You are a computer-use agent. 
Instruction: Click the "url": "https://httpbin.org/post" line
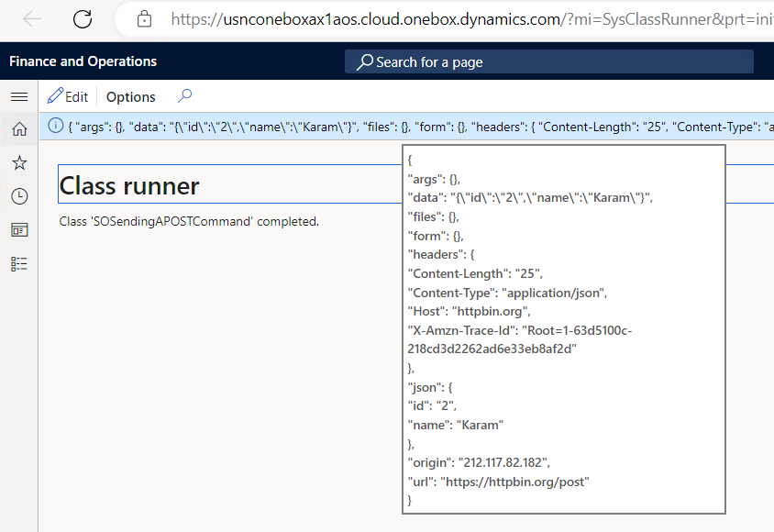click(499, 482)
